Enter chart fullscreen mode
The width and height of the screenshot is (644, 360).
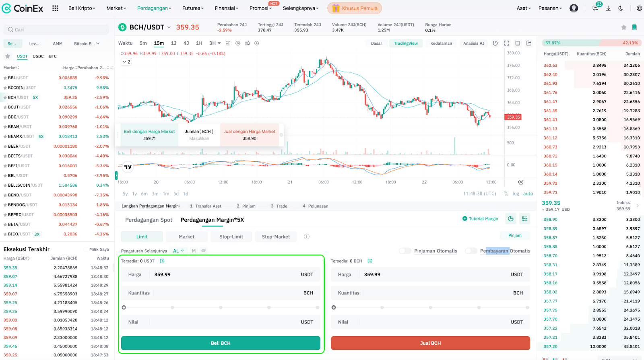tap(506, 43)
